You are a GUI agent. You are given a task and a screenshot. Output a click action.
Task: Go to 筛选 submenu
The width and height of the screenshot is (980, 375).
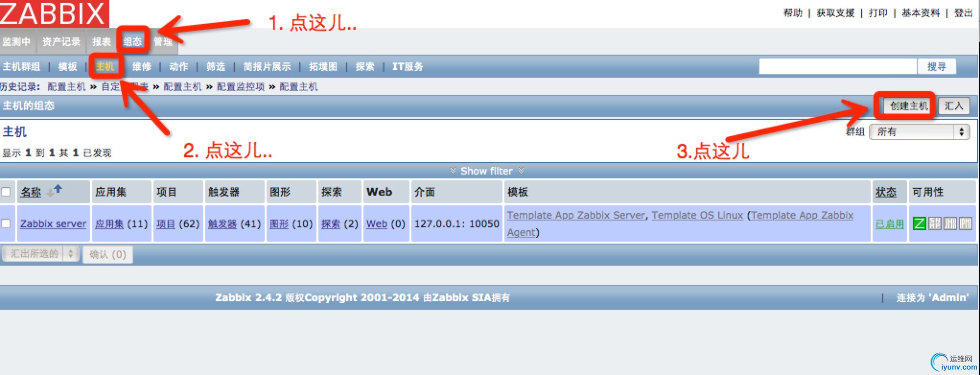(x=216, y=67)
